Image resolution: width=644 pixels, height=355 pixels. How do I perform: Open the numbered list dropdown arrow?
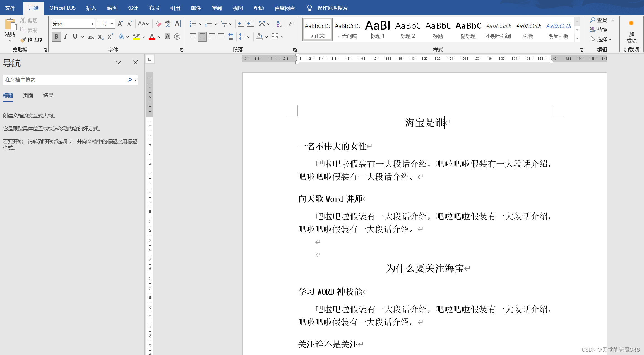coord(216,24)
